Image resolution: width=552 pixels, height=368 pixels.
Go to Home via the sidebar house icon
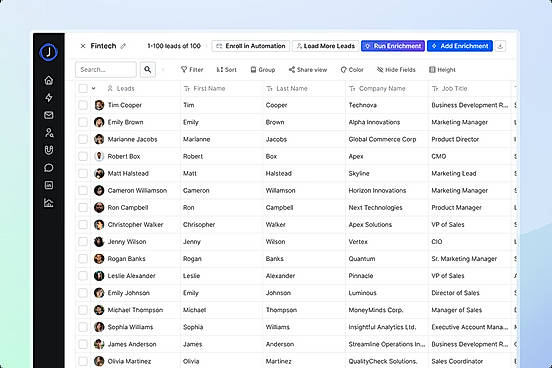pyautogui.click(x=49, y=80)
